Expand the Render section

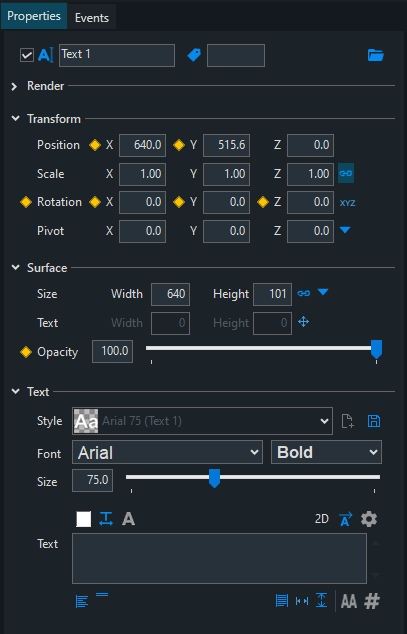click(x=15, y=86)
